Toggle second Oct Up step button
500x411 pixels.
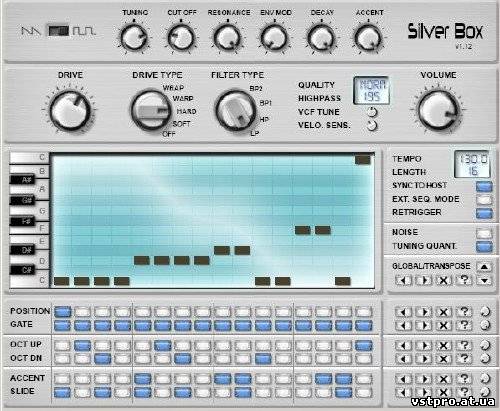[82, 345]
